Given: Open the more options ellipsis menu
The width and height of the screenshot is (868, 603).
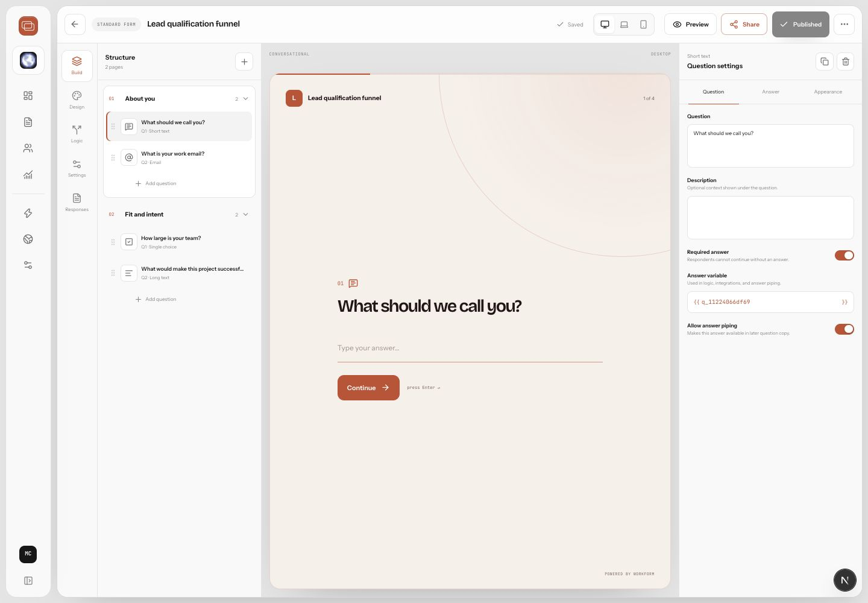Looking at the screenshot, I should coord(844,25).
